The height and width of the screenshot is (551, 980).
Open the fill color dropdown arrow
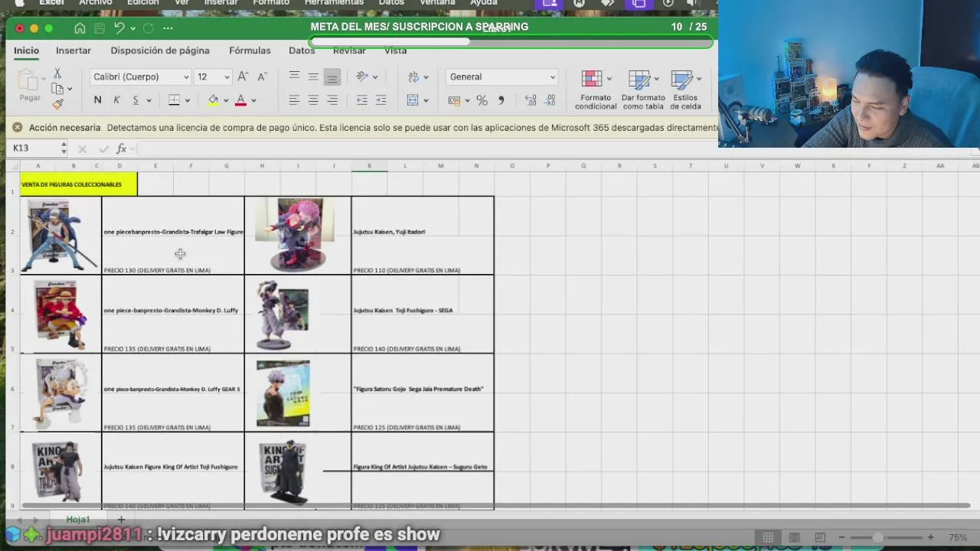click(x=226, y=100)
